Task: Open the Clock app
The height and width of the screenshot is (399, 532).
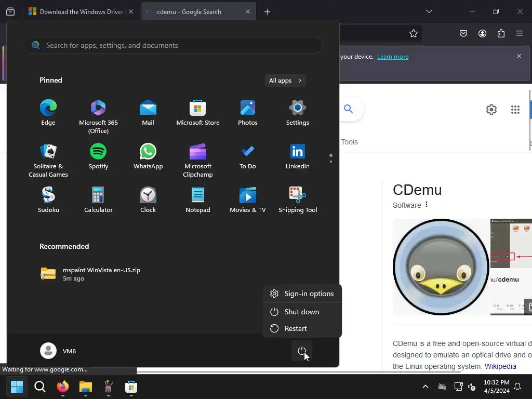Action: point(148,199)
